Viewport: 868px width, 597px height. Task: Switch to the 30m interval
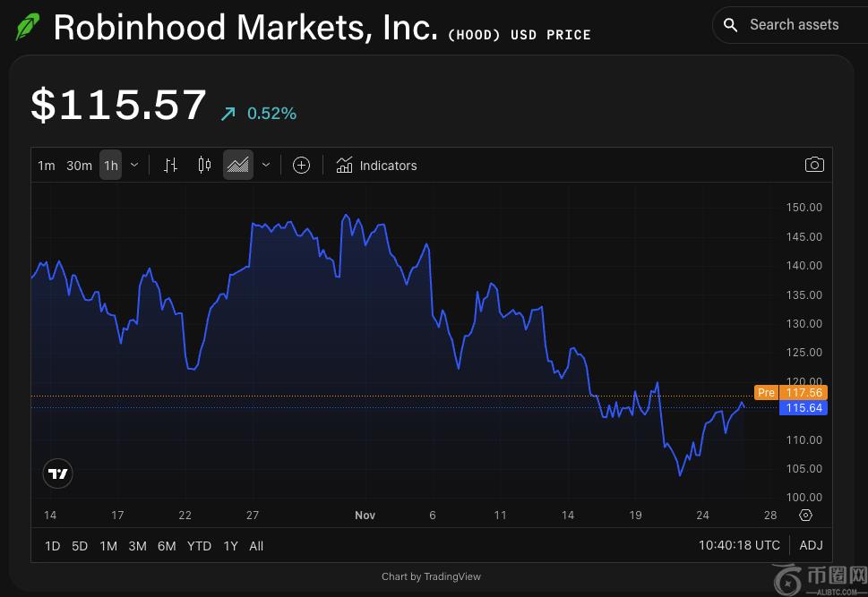pyautogui.click(x=79, y=166)
